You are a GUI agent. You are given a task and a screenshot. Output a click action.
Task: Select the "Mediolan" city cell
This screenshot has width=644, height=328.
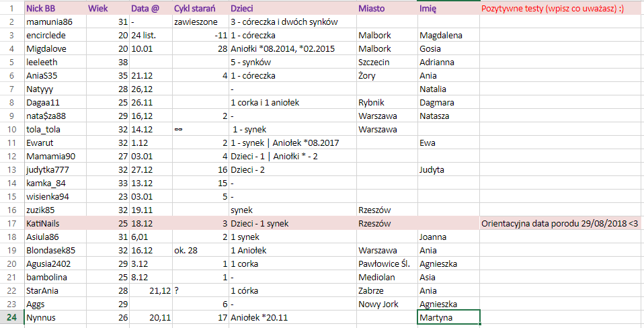386,277
